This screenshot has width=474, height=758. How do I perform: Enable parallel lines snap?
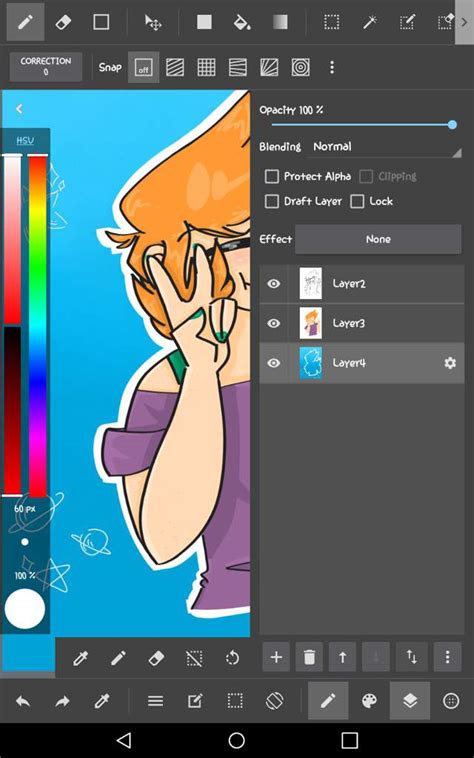click(x=175, y=67)
